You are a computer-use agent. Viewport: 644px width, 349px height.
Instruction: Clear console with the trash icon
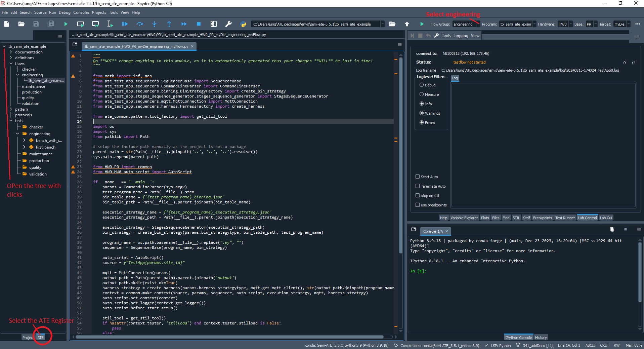tap(612, 229)
